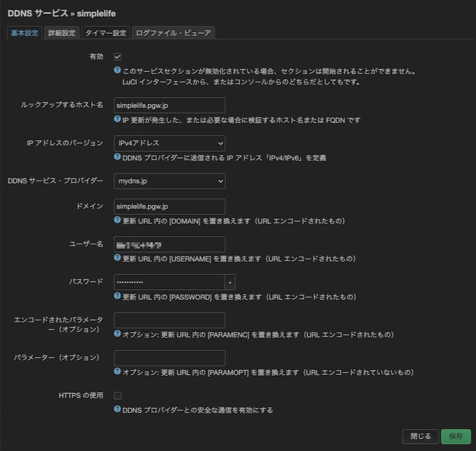Click help icon below lookup hostname field

point(117,120)
